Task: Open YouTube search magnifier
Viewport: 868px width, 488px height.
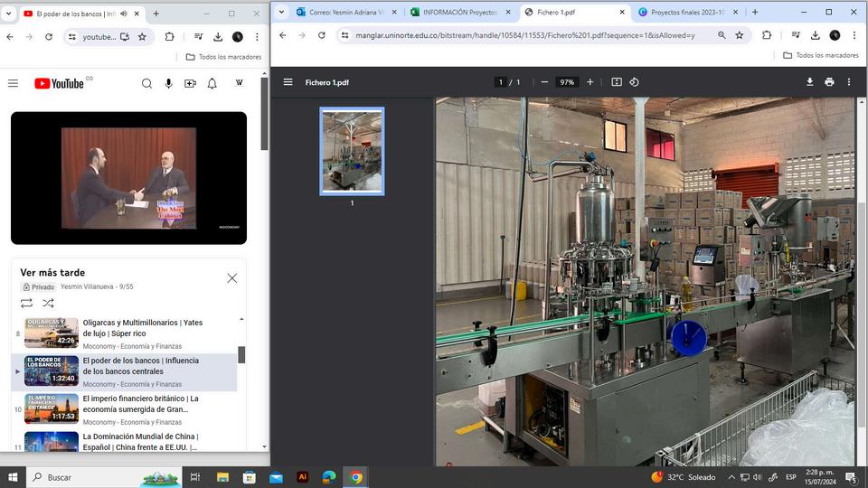Action: click(x=146, y=83)
